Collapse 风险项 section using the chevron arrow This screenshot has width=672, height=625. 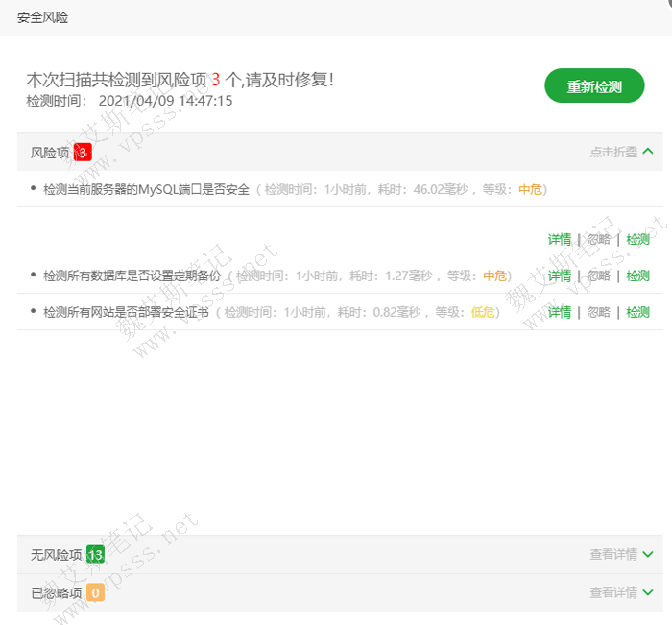[x=648, y=152]
